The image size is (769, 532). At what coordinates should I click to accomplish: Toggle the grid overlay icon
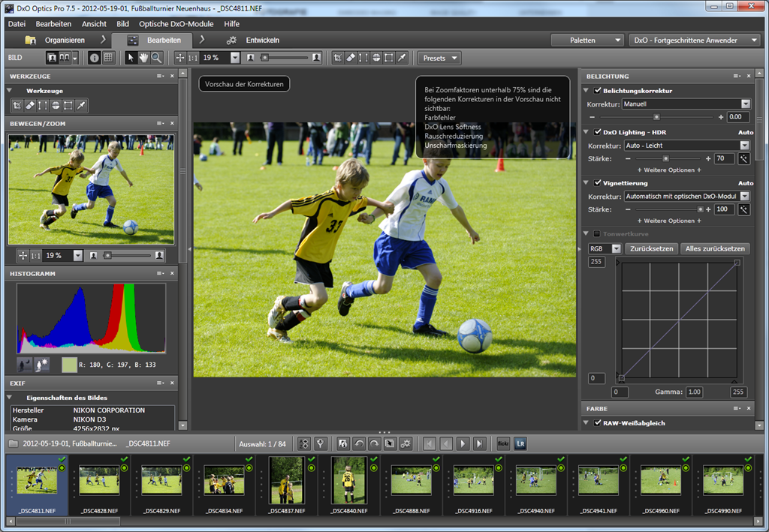pos(108,58)
